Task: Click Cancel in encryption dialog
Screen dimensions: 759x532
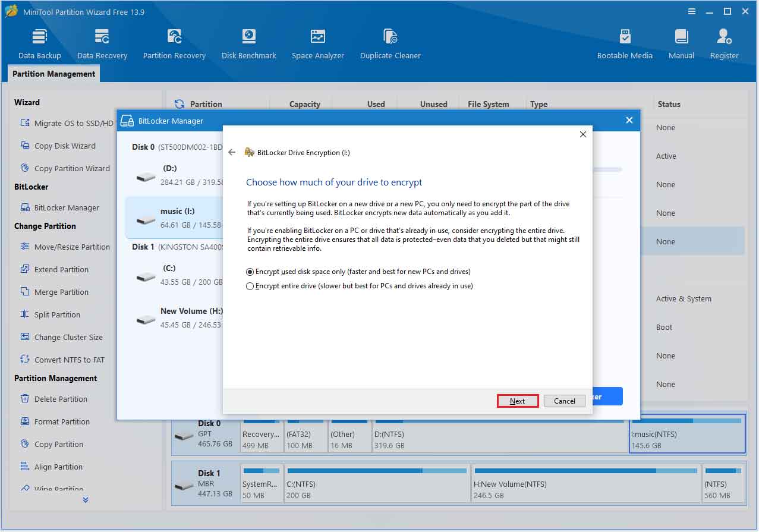Action: pyautogui.click(x=565, y=401)
